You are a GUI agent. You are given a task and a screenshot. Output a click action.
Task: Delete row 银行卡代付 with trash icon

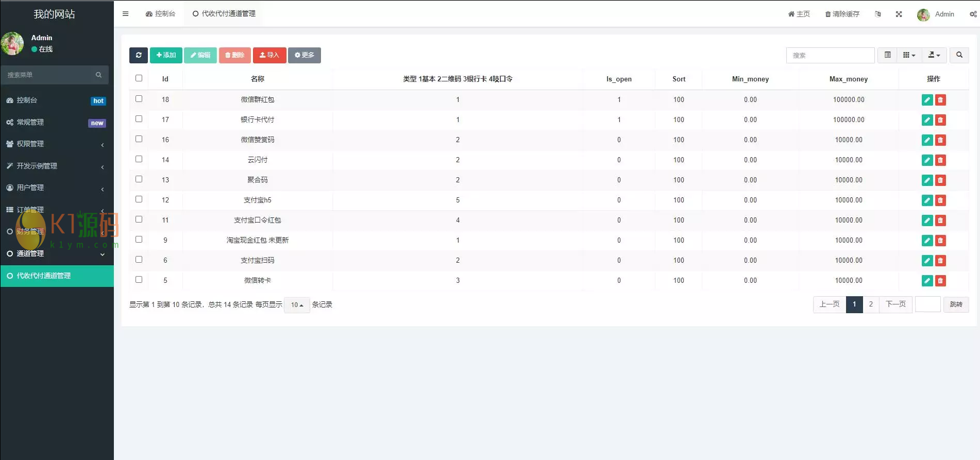tap(940, 120)
